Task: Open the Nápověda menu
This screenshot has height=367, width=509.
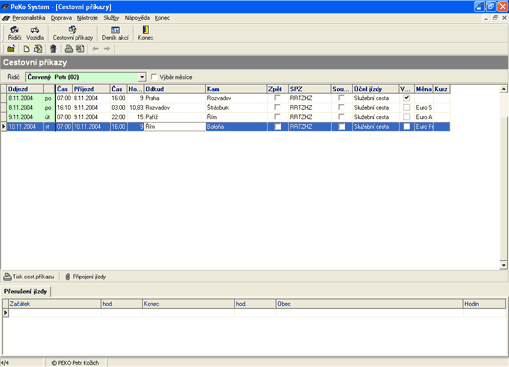Action: [137, 18]
